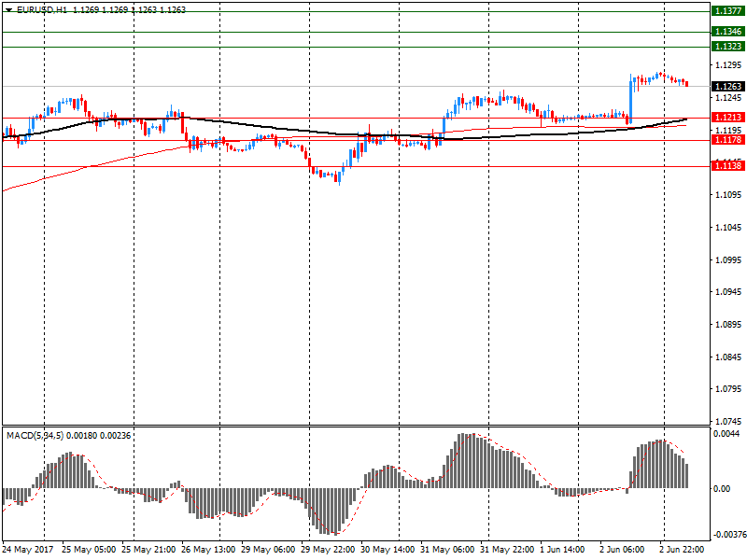Click the 1.0895 price axis value
Image resolution: width=747 pixels, height=560 pixels.
tap(728, 325)
